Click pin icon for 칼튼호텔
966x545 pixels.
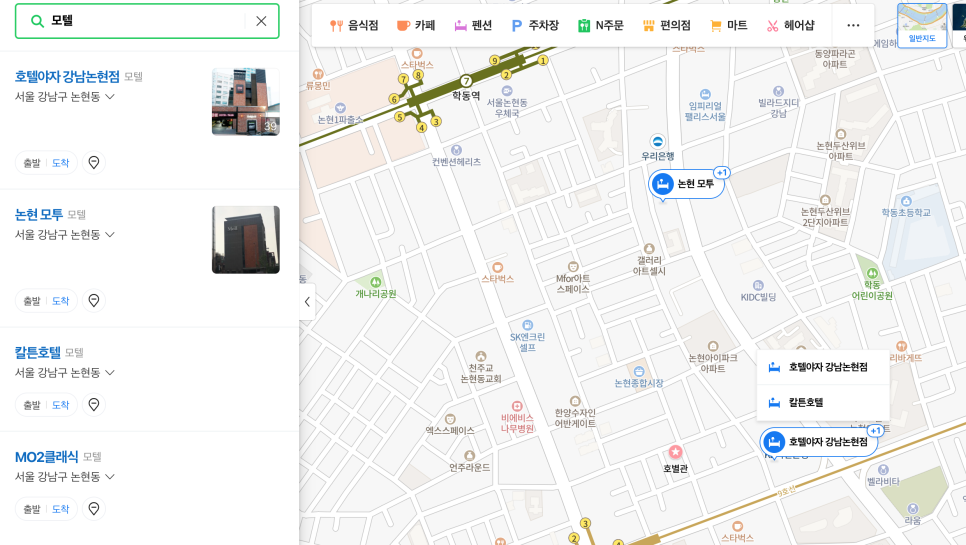pyautogui.click(x=94, y=405)
